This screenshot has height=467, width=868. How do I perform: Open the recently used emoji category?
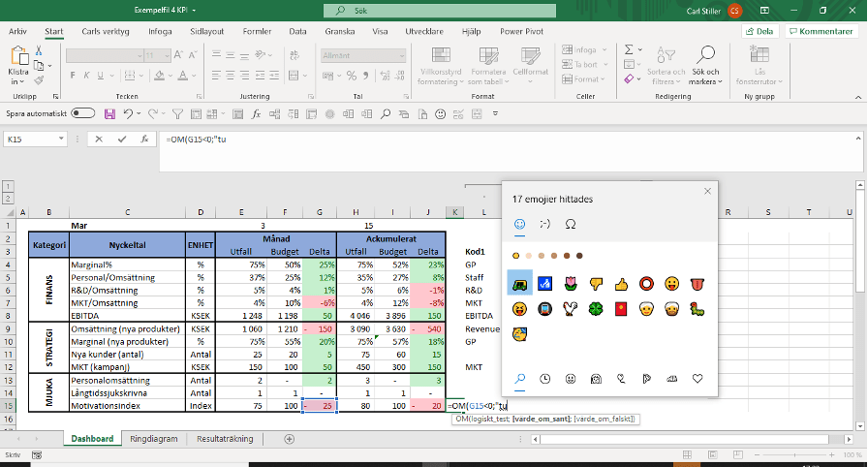(x=544, y=378)
